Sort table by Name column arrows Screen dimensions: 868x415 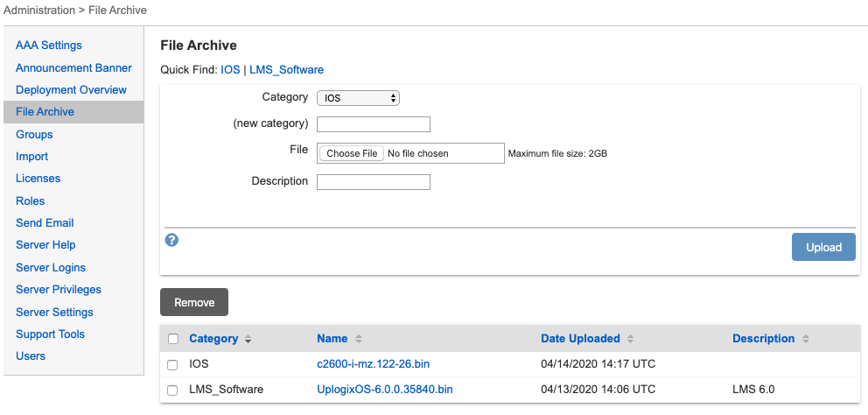coord(358,339)
